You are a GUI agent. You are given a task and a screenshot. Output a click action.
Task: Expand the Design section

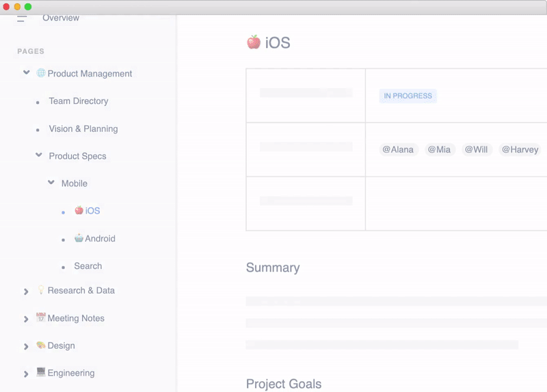(26, 347)
